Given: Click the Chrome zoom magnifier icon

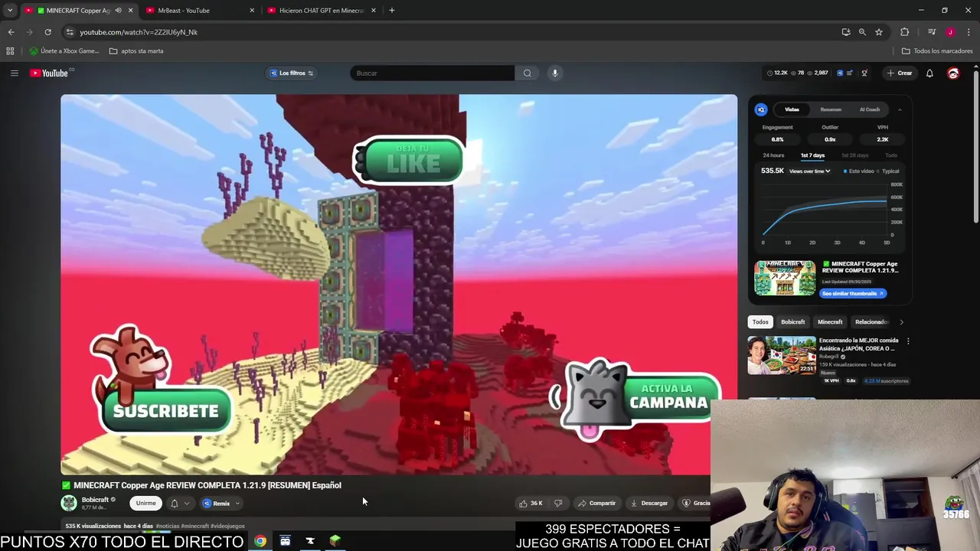Looking at the screenshot, I should coord(862,32).
